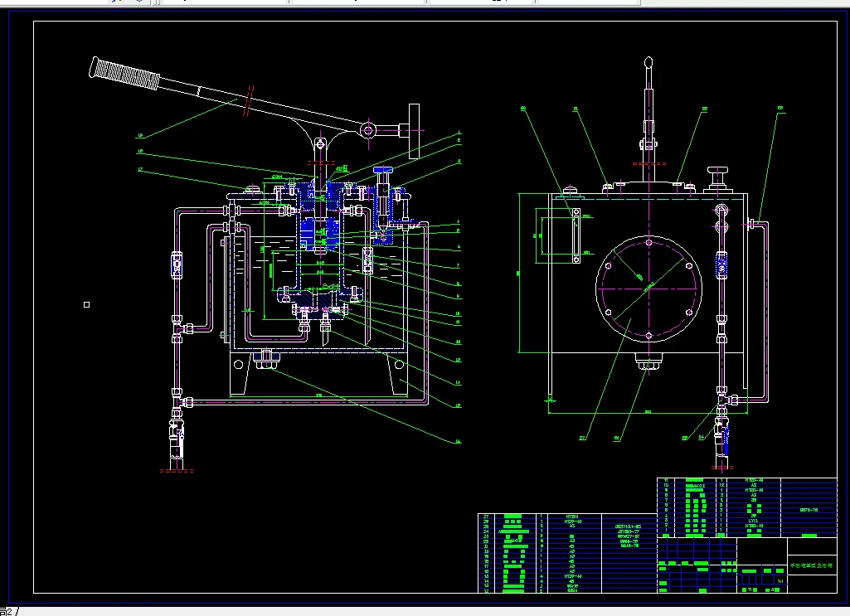Select the hex drain plug under the section view tank
The height and width of the screenshot is (616, 850).
(x=266, y=361)
